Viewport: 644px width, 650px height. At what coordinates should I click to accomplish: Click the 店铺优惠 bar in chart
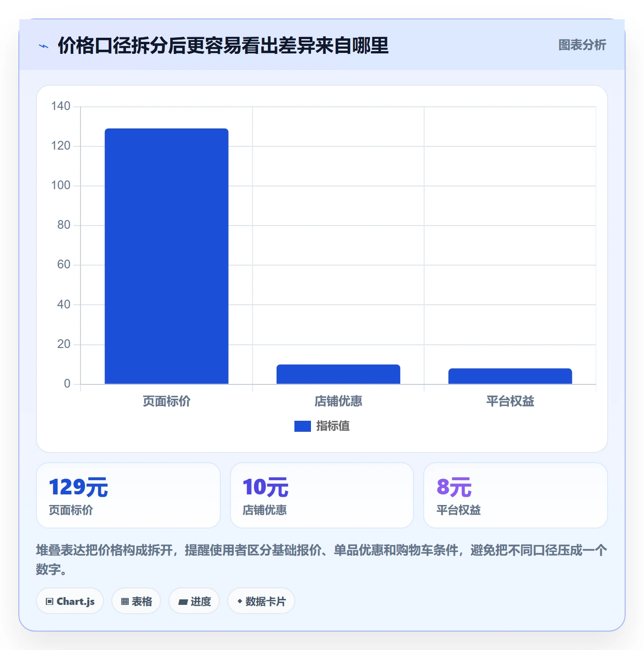click(x=338, y=374)
